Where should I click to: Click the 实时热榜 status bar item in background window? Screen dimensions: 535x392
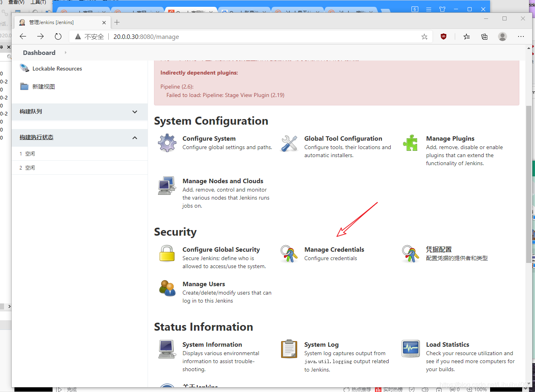coord(389,389)
